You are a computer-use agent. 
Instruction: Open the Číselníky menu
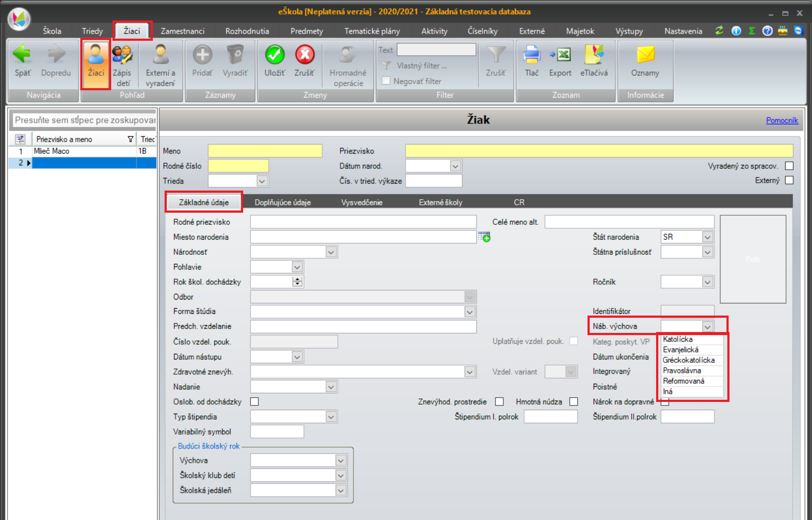point(482,31)
